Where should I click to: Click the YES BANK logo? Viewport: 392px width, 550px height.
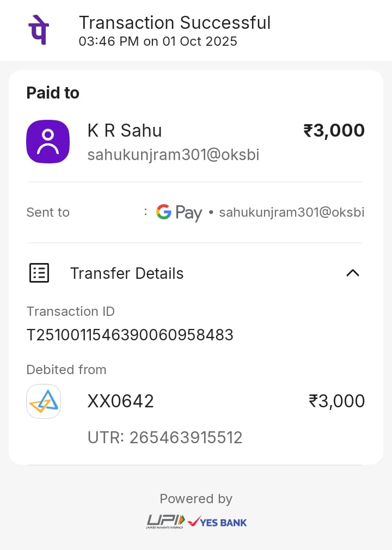pos(217,522)
